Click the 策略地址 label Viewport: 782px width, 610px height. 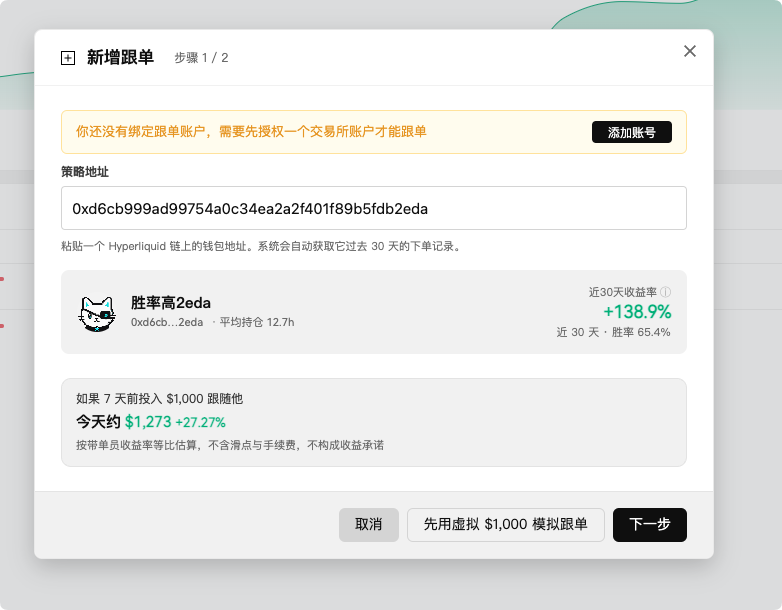[x=85, y=172]
